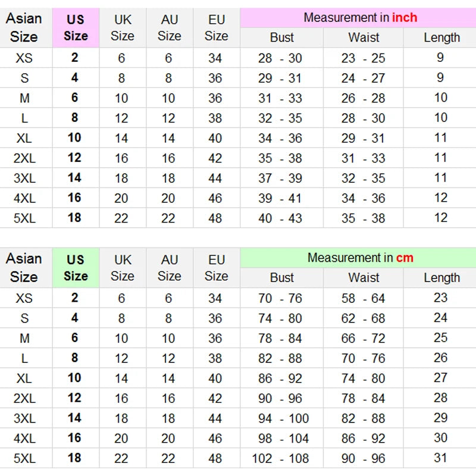Click 'Waist' header under Measurement in cm
This screenshot has width=476, height=476.
[364, 278]
